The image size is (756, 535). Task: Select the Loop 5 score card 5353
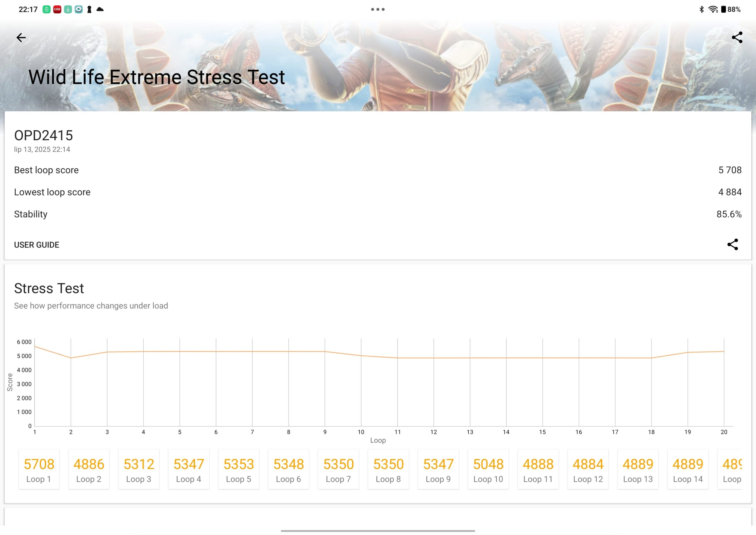(x=239, y=469)
